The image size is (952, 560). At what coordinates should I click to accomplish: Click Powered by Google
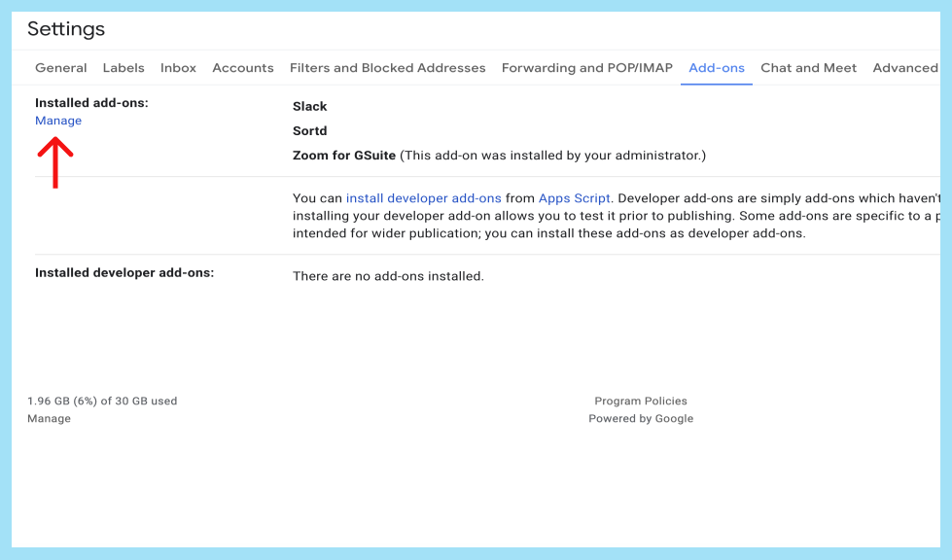click(641, 418)
